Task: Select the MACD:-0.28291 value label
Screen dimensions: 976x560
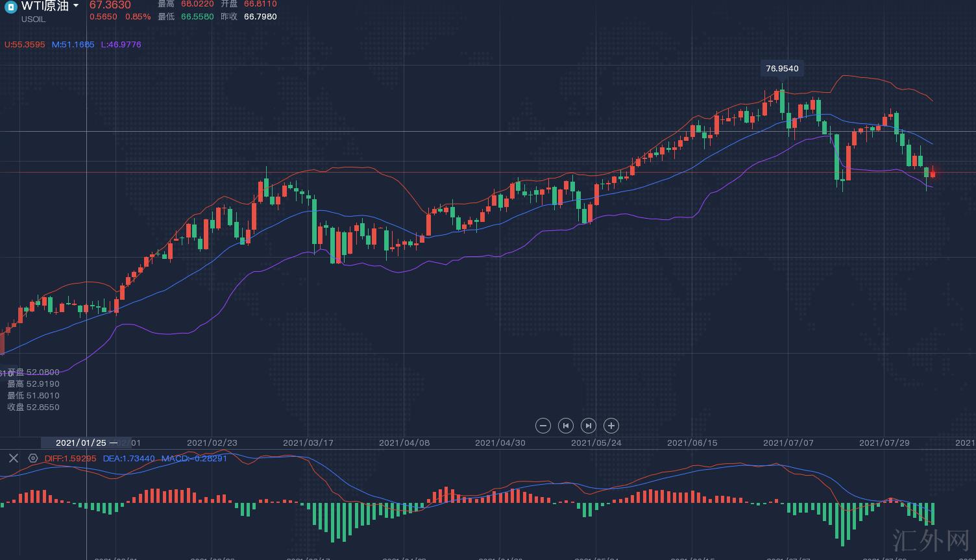Action: (194, 459)
